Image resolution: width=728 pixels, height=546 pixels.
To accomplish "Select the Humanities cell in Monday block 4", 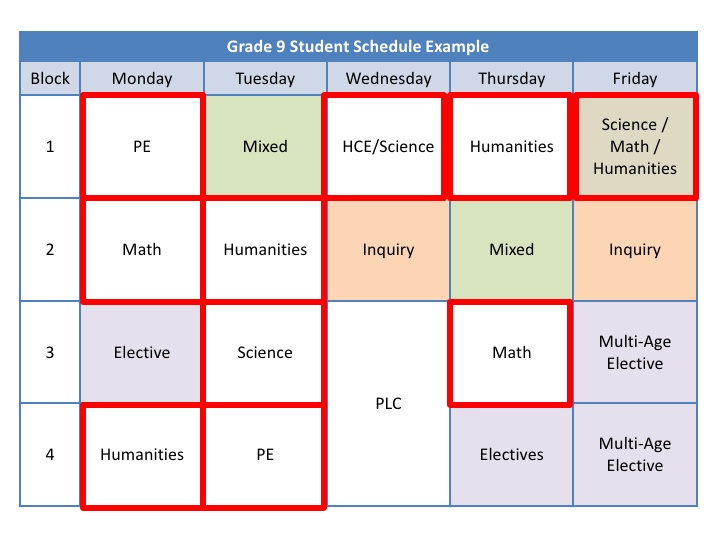I will (x=142, y=454).
